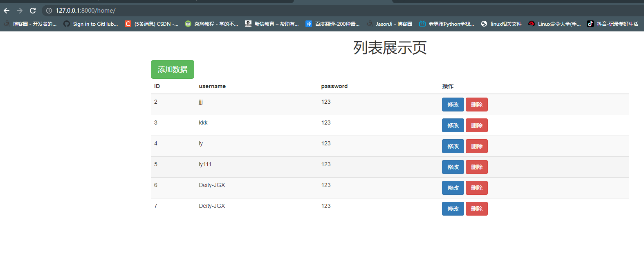Screen dimensions: 644x265
Task: Click the red hat favicon for Linux命令大全
Action: coord(532,24)
